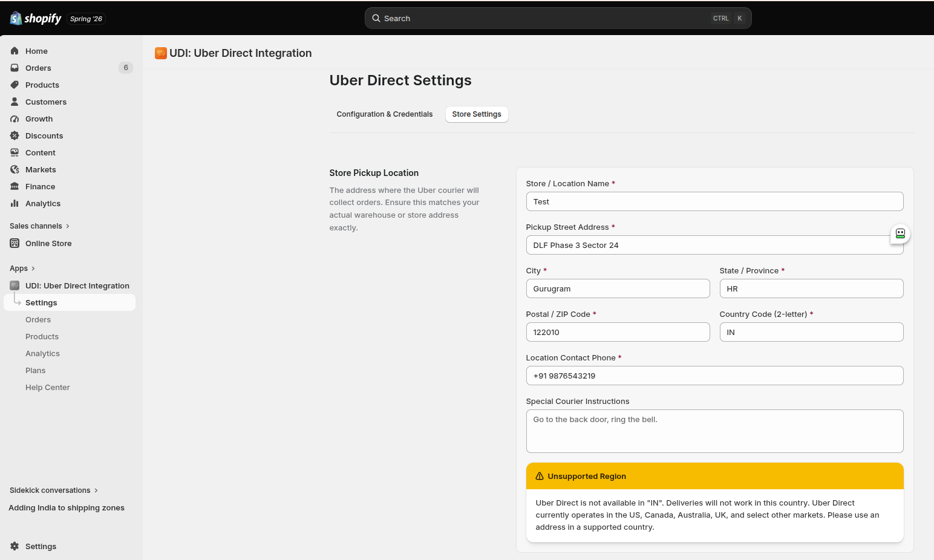The height and width of the screenshot is (560, 934).
Task: Expand the Apps section
Action: [22, 269]
